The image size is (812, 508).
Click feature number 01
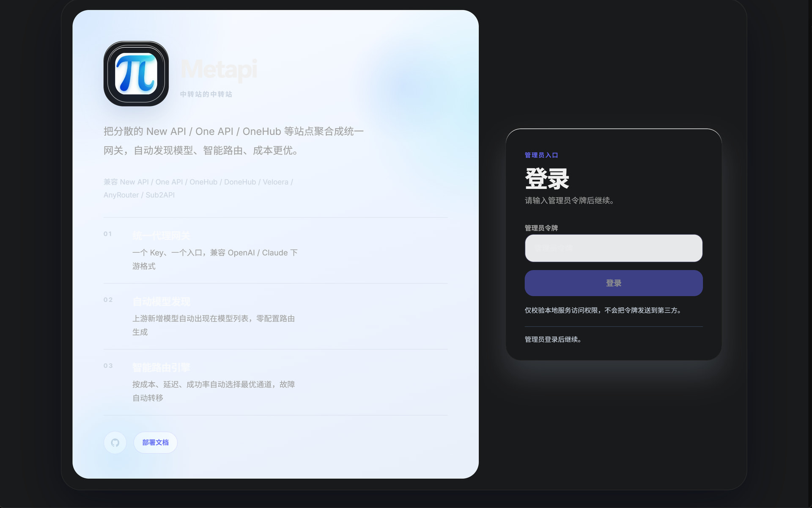pyautogui.click(x=108, y=234)
